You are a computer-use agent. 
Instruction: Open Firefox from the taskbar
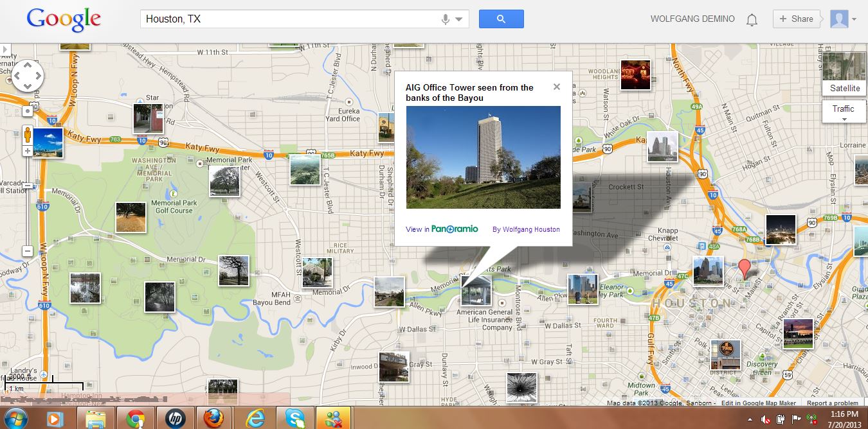(215, 418)
